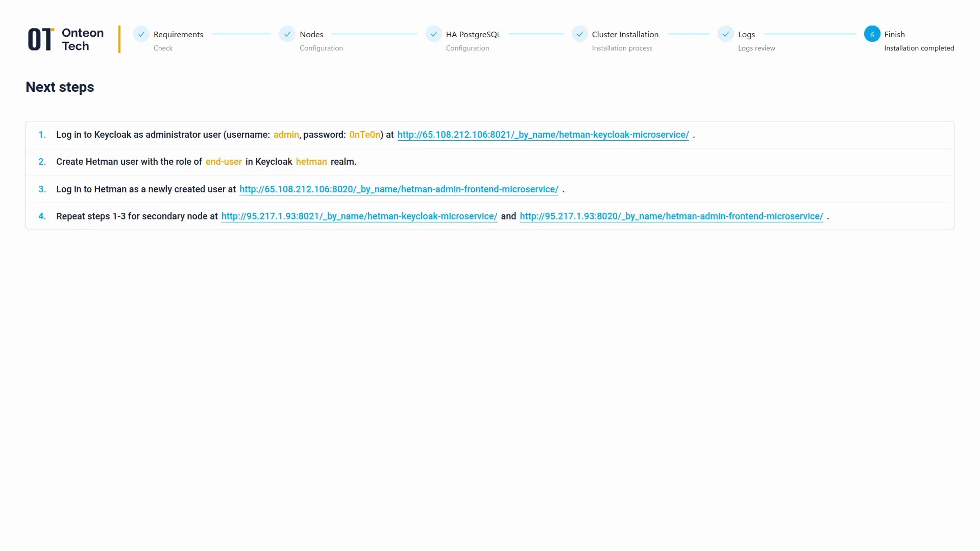Click the Requirements step checkmark icon
The height and width of the screenshot is (551, 980).
point(141,34)
